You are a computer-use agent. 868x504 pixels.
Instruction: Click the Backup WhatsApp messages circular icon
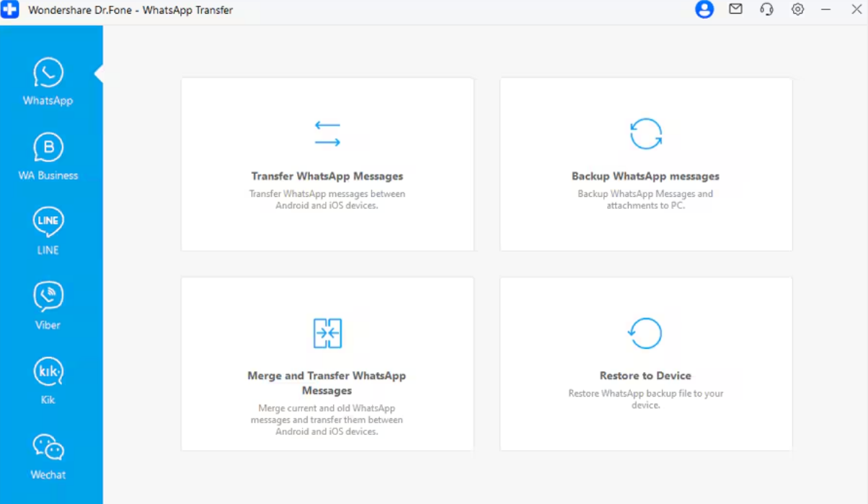click(646, 134)
